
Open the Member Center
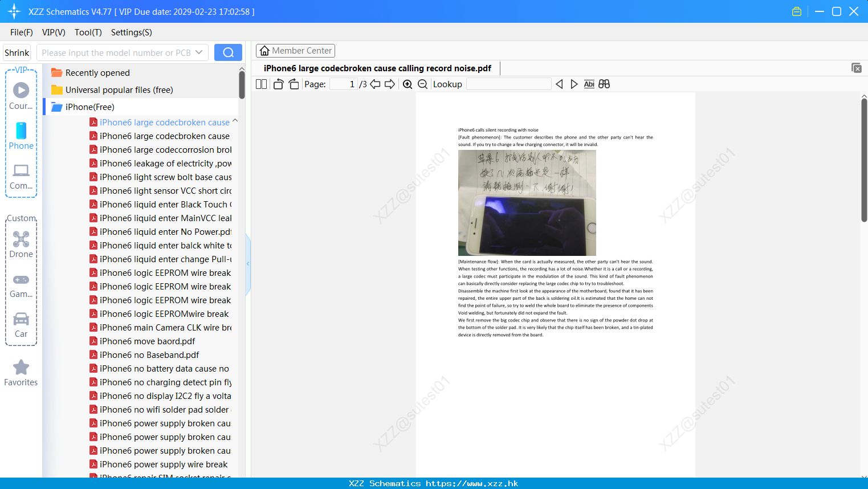(295, 51)
